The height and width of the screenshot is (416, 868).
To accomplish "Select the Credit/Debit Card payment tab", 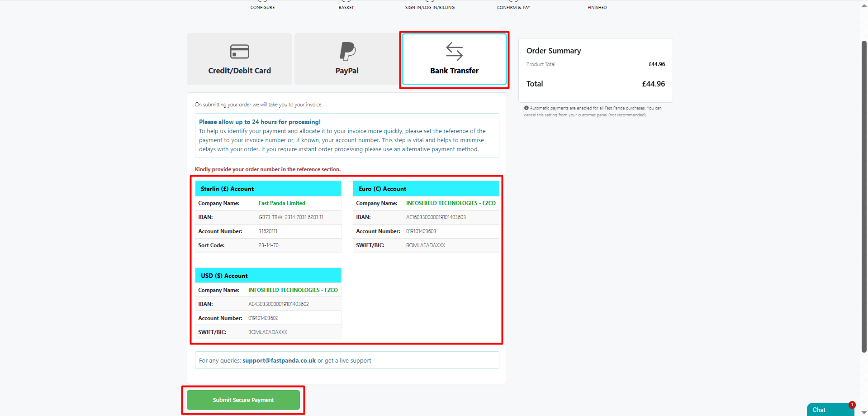I will pyautogui.click(x=239, y=59).
